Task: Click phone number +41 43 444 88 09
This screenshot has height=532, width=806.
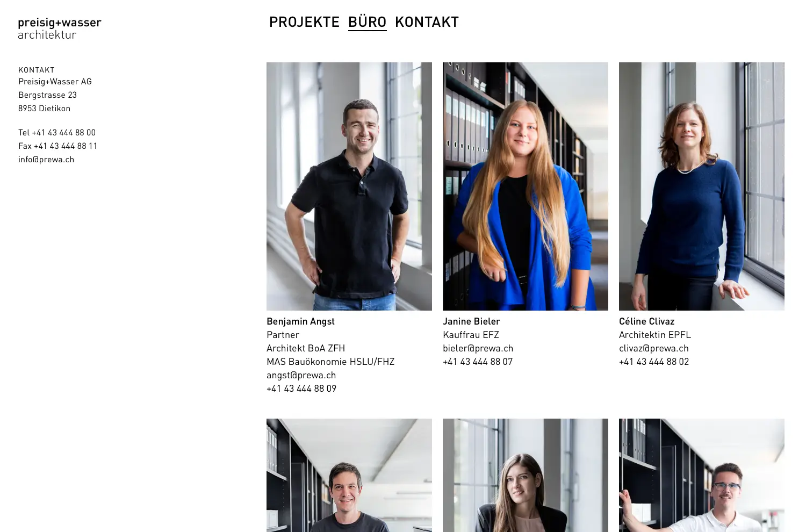Action: 301,389
